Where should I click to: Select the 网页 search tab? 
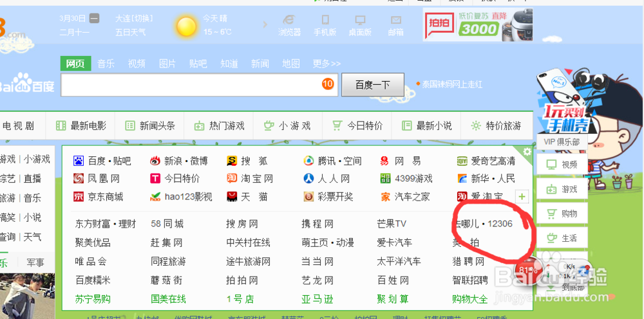click(75, 64)
